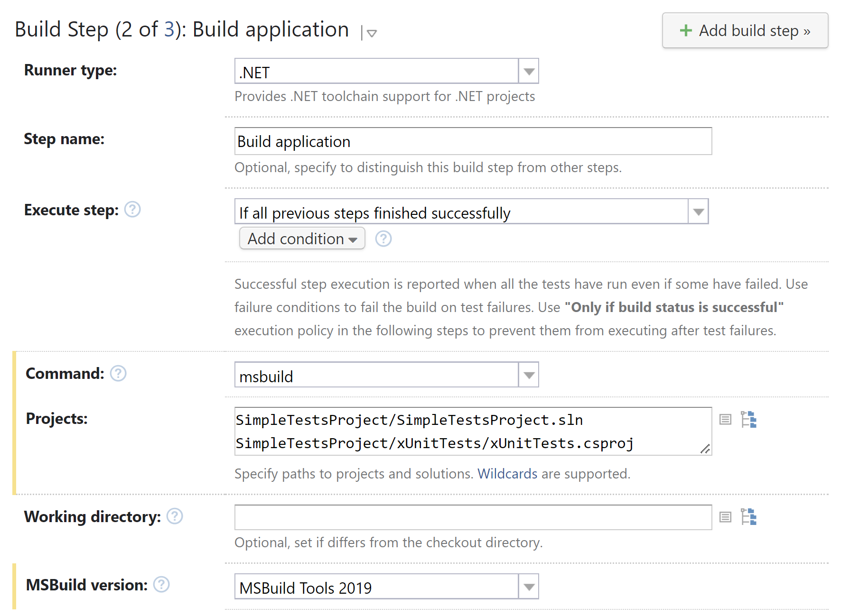The height and width of the screenshot is (616, 850).
Task: Open build step title dropdown arrow
Action: pyautogui.click(x=372, y=33)
